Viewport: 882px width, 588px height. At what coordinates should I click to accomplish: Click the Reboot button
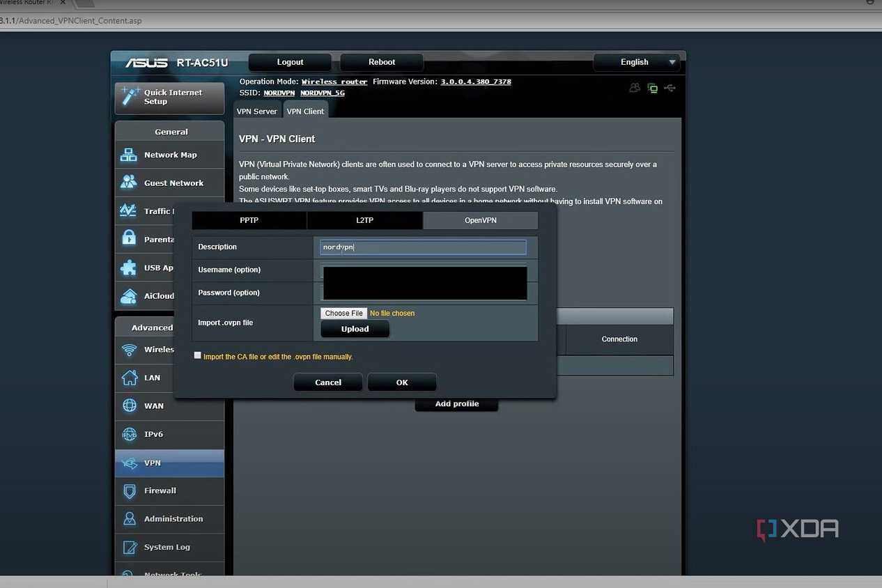click(x=382, y=62)
